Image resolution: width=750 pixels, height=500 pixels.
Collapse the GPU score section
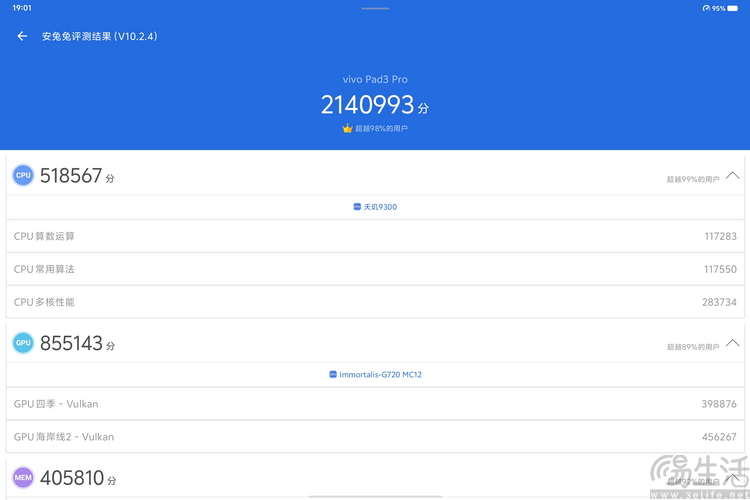732,343
